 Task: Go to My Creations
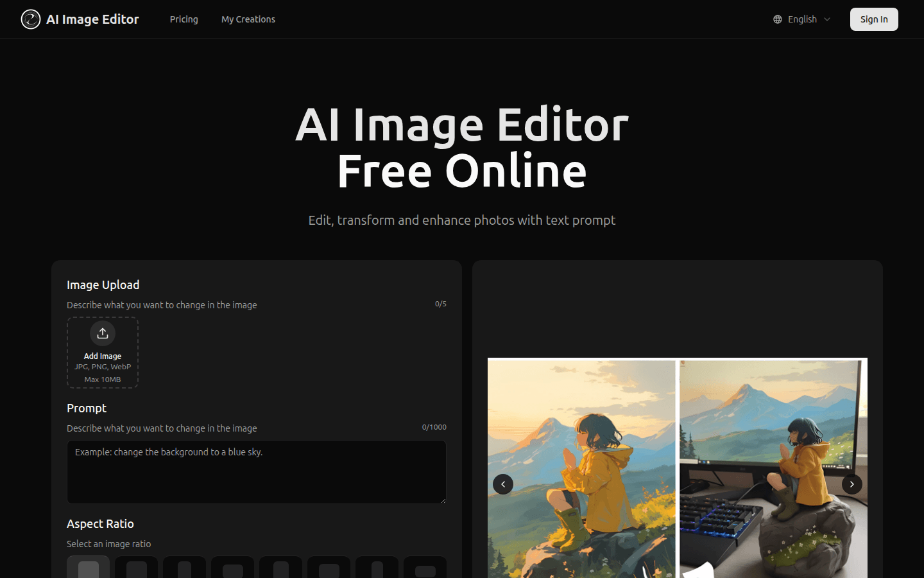click(248, 19)
